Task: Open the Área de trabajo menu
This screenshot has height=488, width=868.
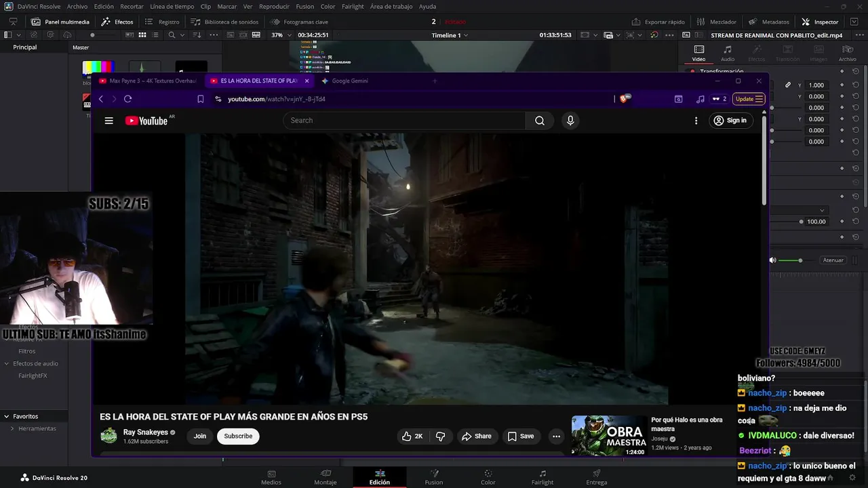Action: (391, 6)
